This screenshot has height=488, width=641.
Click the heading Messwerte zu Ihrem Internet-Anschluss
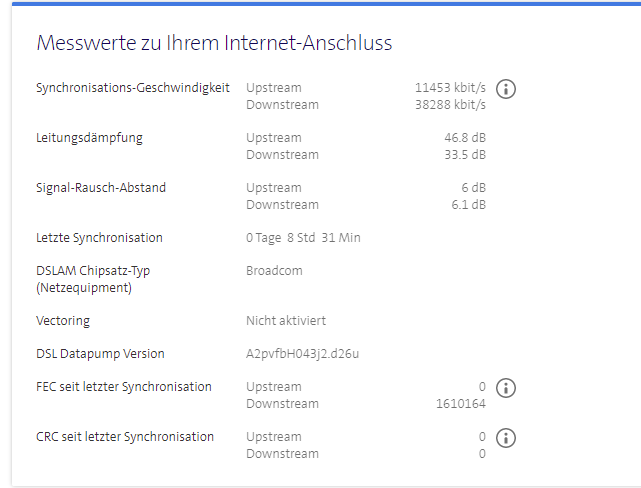[x=214, y=43]
